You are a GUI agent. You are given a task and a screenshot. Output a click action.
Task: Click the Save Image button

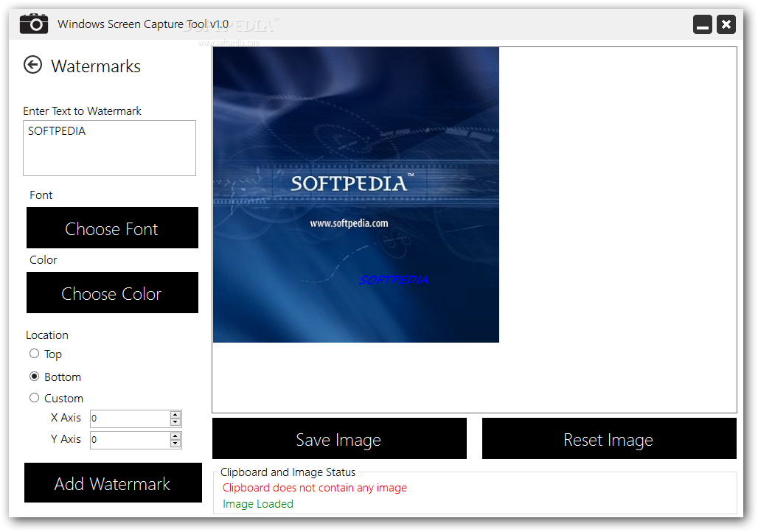339,438
